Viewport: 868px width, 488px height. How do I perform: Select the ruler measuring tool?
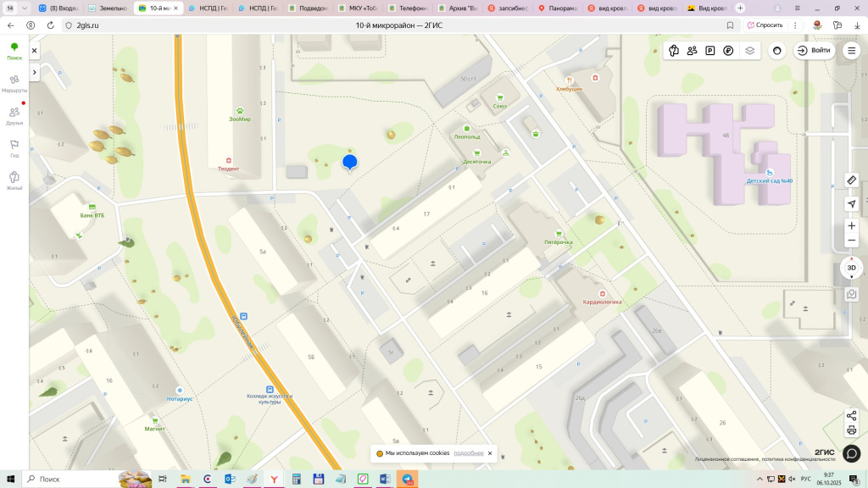pos(852,180)
